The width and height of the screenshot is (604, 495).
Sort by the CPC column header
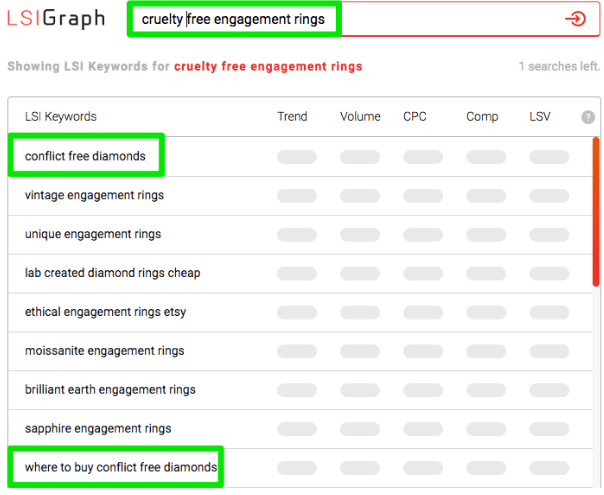[x=415, y=116]
